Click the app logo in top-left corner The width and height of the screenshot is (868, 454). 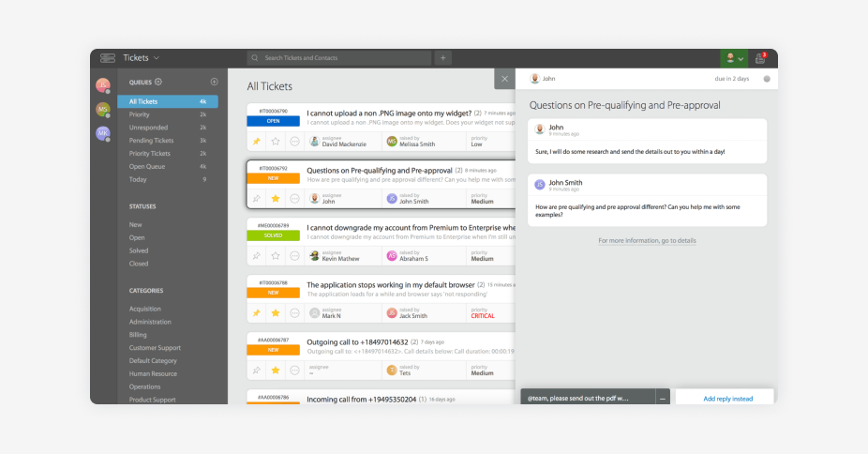(108, 58)
